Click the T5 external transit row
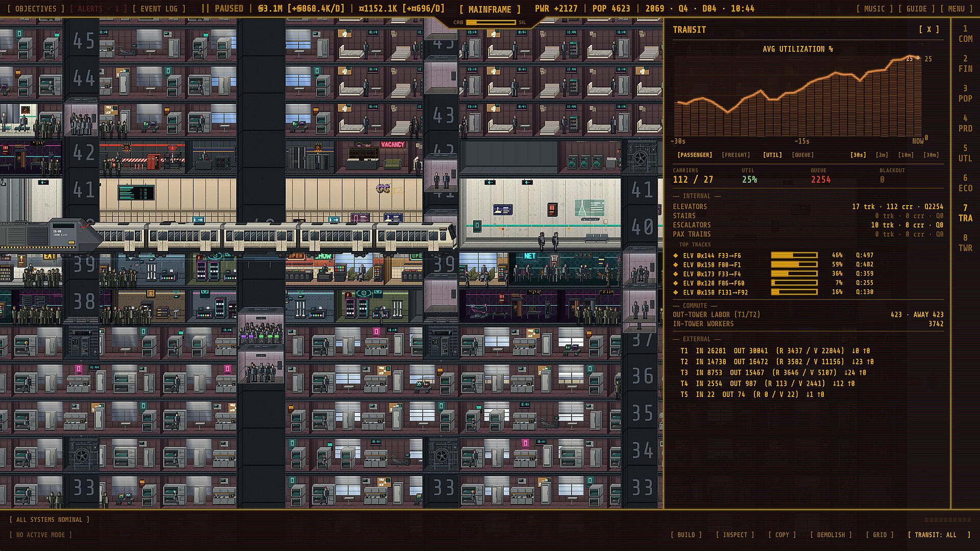 point(752,394)
